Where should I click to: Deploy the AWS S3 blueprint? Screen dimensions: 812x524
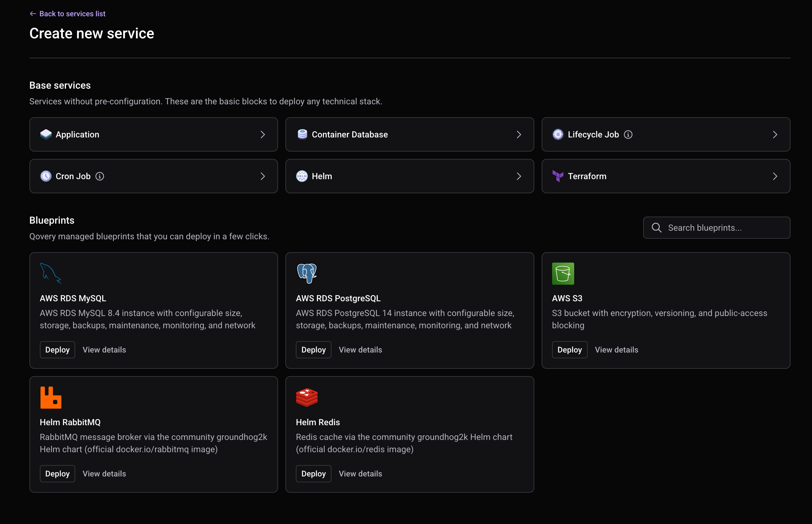pos(570,350)
